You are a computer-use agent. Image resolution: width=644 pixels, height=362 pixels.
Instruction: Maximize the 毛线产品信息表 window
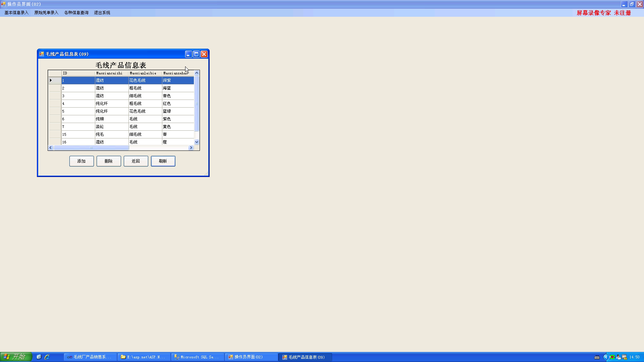[196, 54]
